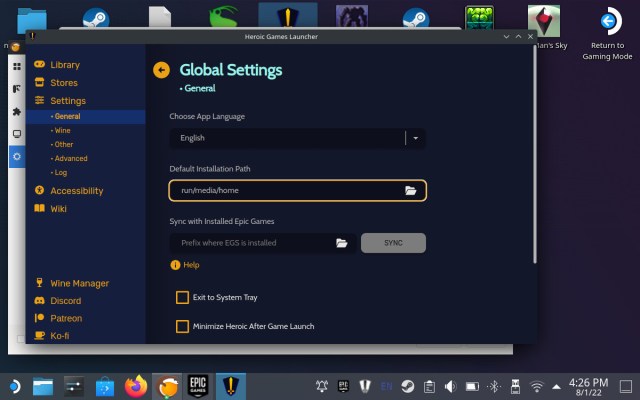Screen dimensions: 640x400
Task: Click the English language combo box
Action: 298,138
